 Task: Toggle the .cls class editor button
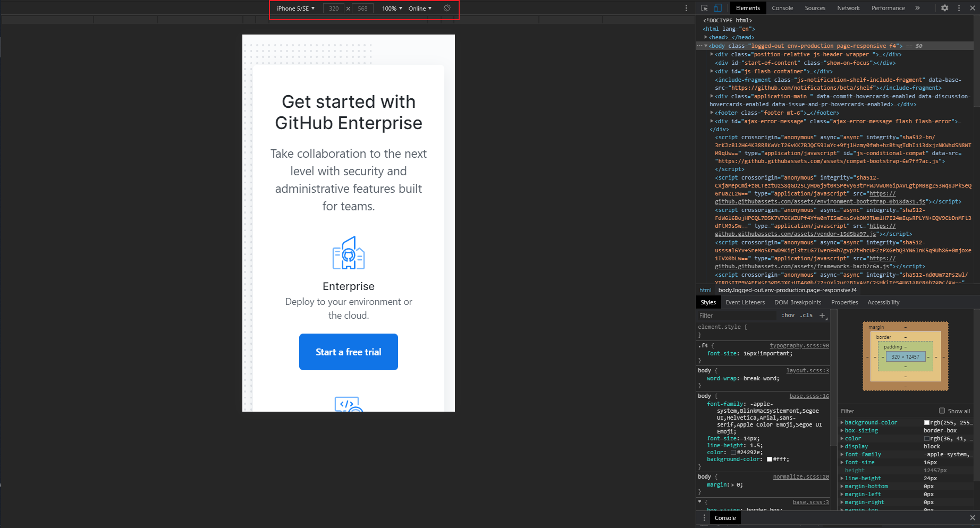pos(806,316)
